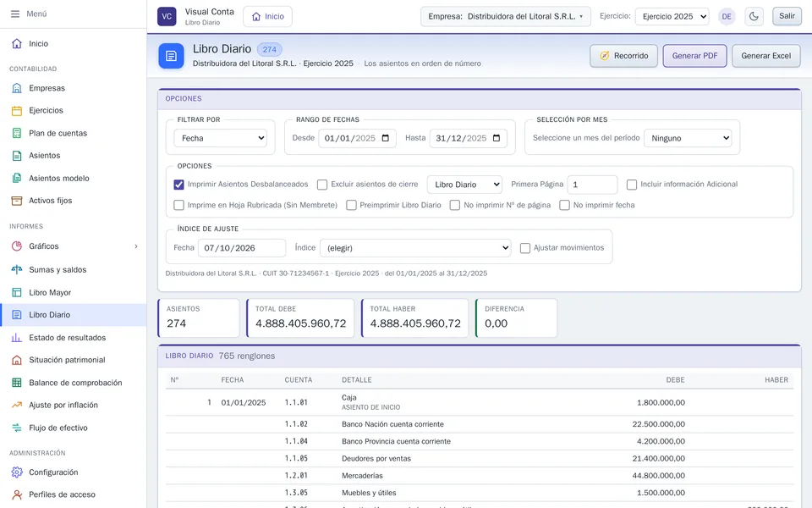
Task: Tick the Ajustar movimientos checkbox
Action: click(525, 248)
